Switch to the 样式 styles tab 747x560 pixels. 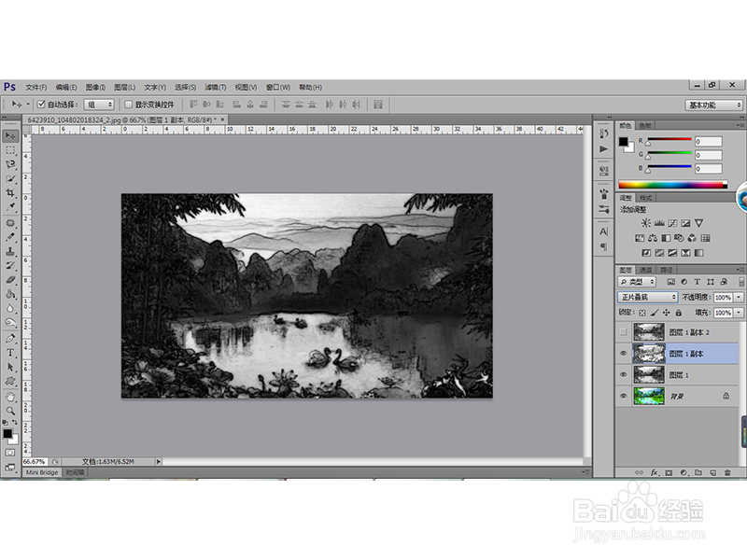[x=646, y=198]
